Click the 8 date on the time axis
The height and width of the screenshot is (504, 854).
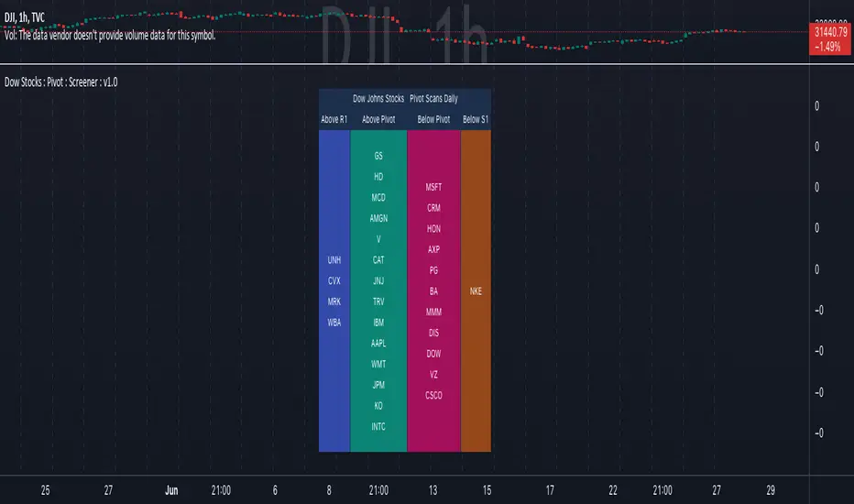point(329,490)
